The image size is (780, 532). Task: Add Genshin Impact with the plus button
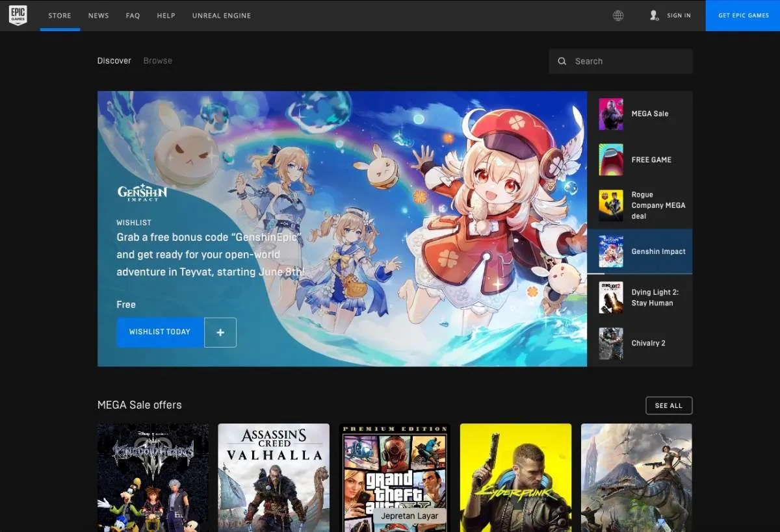pos(220,332)
